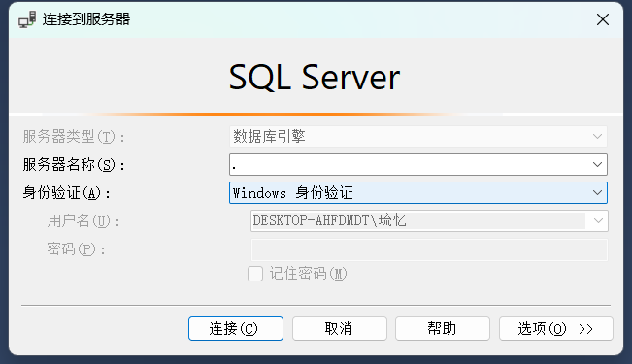Toggle the 记住密码 checkbox
Viewport: 632px width, 364px height.
pos(255,274)
